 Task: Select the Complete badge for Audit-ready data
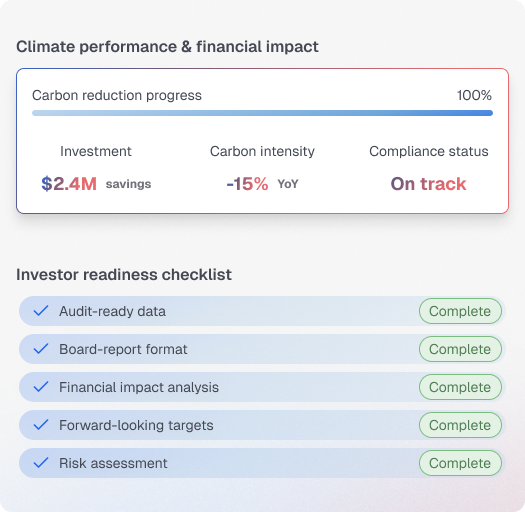(460, 311)
